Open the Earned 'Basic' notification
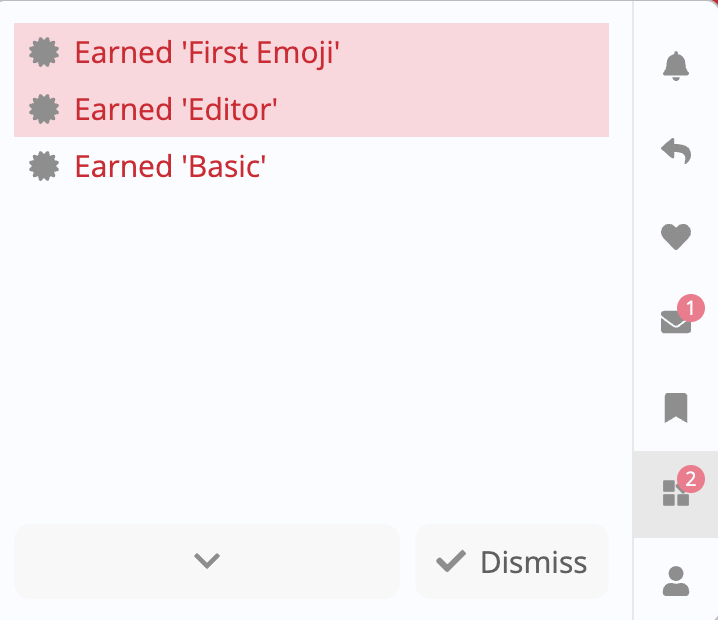This screenshot has width=718, height=620. coord(311,166)
